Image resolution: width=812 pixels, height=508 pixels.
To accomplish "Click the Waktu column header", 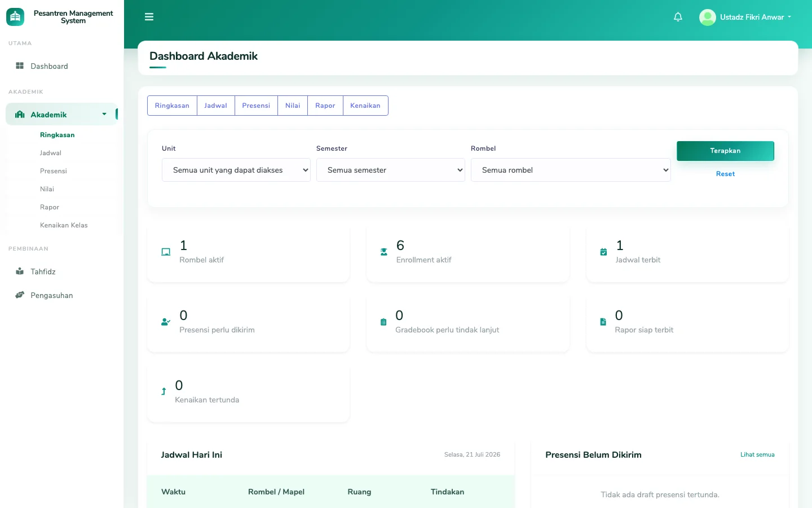I will [174, 492].
